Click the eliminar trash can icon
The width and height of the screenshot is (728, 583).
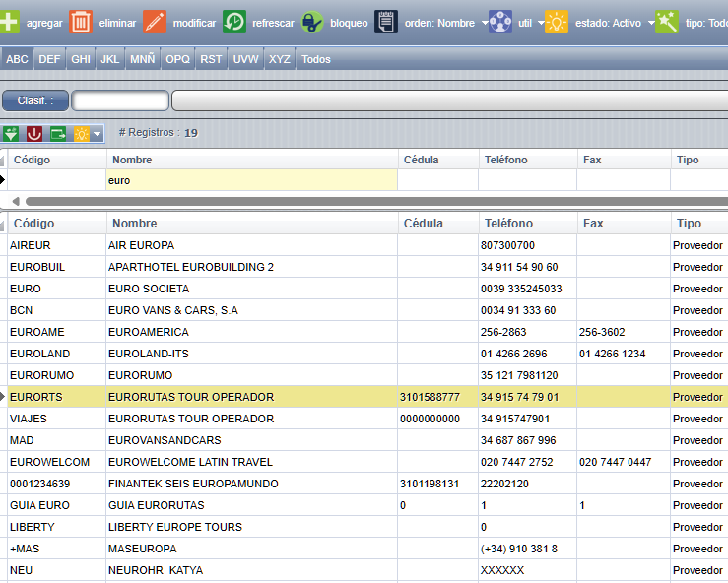[81, 22]
